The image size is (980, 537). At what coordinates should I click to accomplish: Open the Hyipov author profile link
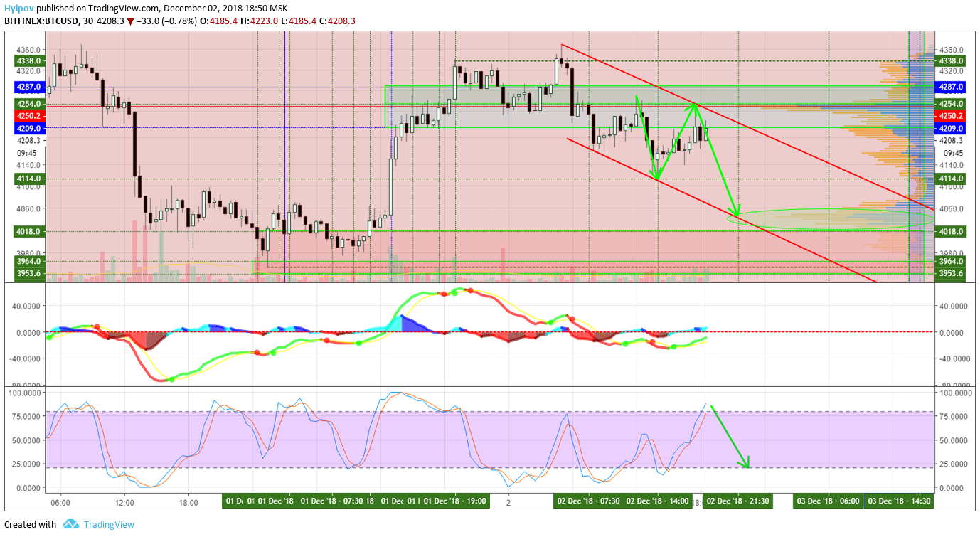click(19, 9)
